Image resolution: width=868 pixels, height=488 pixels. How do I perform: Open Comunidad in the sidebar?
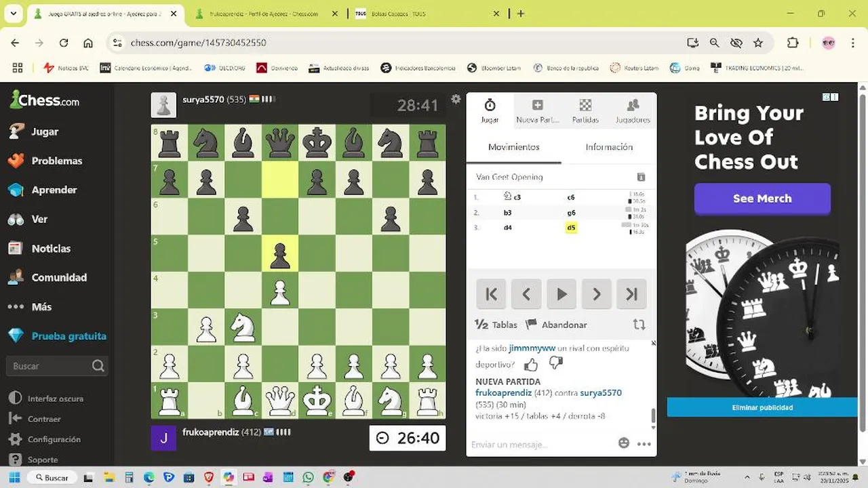tap(47, 277)
